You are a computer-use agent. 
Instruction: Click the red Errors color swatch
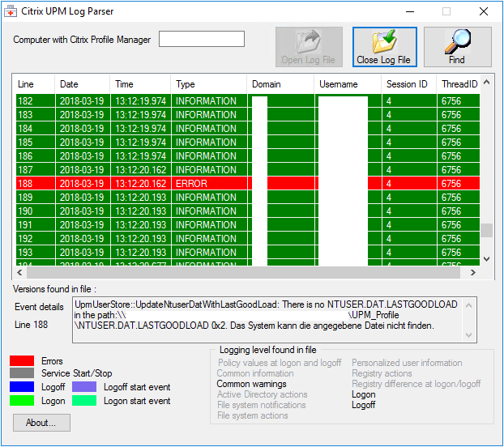coord(22,360)
